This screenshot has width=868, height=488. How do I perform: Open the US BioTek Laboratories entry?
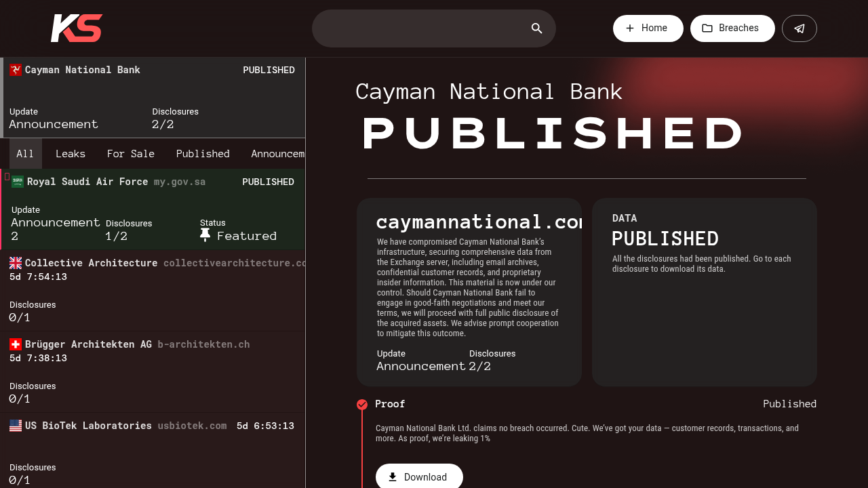[153, 451]
